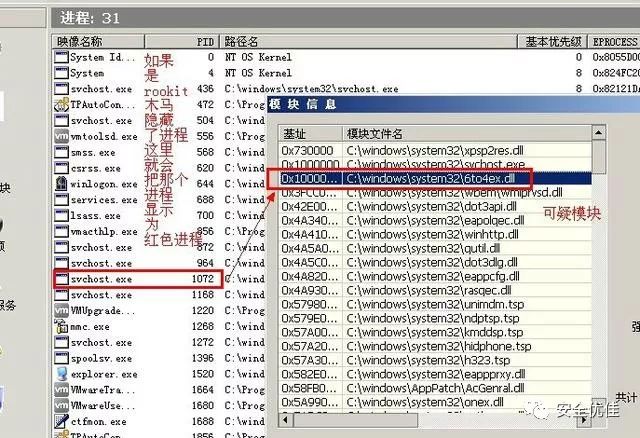Click the 进程: 31 process count header
This screenshot has width=640, height=438.
point(90,18)
